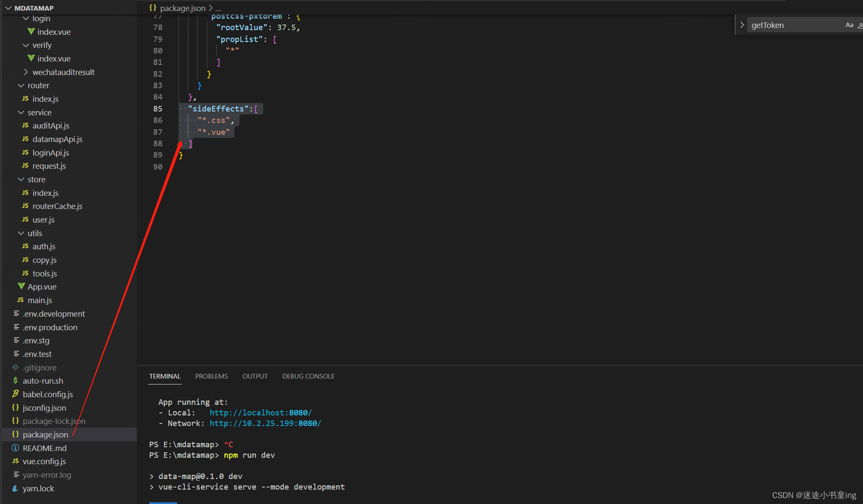Image resolution: width=863 pixels, height=504 pixels.
Task: Expand the find widget replace chevron
Action: (x=742, y=25)
